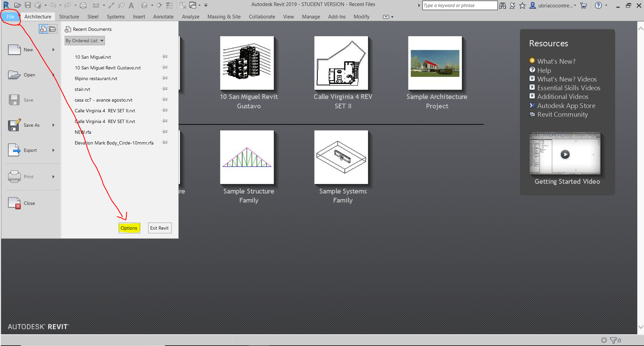Click the Redo arrow icon

point(68,5)
